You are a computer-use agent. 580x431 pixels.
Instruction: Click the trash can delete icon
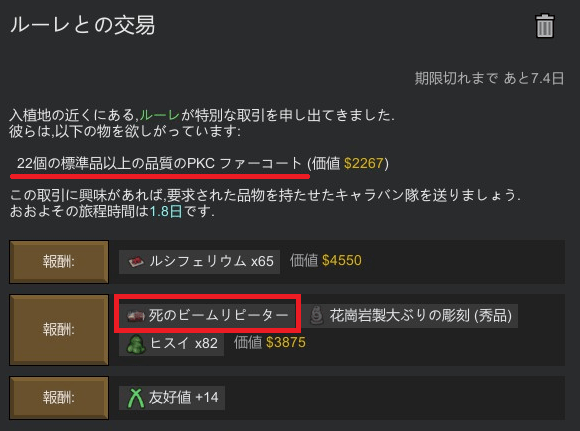pyautogui.click(x=545, y=26)
